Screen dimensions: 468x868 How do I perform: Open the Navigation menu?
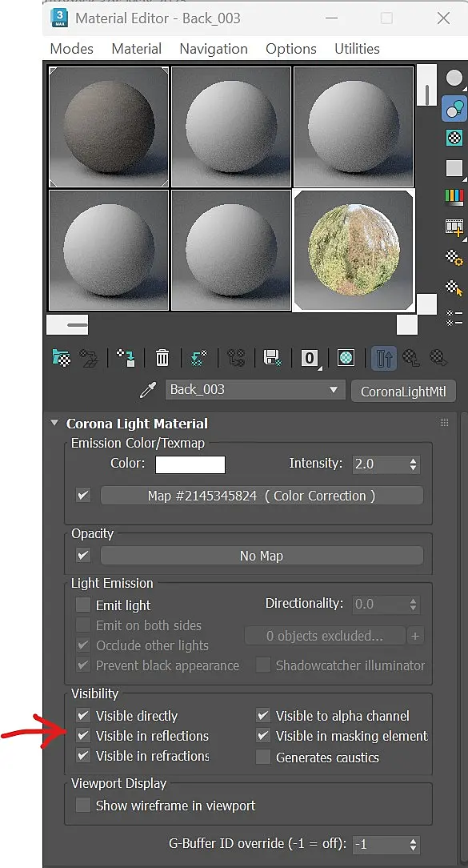pos(214,49)
